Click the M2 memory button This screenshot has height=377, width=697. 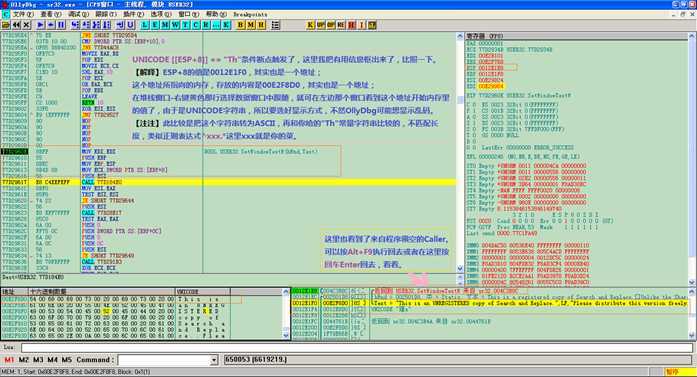pos(24,359)
